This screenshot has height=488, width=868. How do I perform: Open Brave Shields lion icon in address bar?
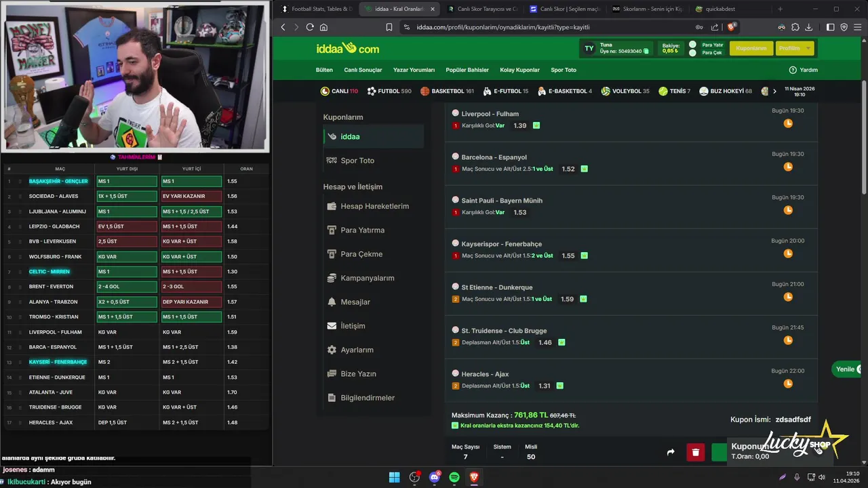[x=732, y=27]
